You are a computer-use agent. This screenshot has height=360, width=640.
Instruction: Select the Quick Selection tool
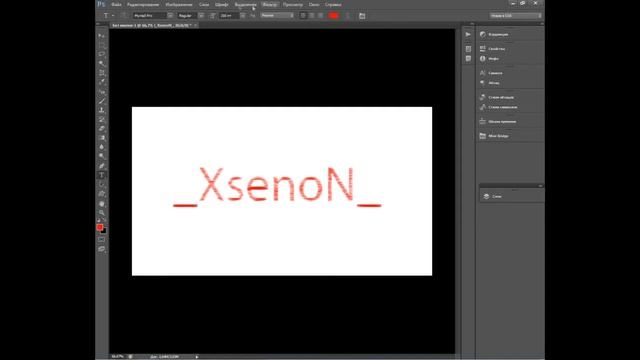pos(101,63)
